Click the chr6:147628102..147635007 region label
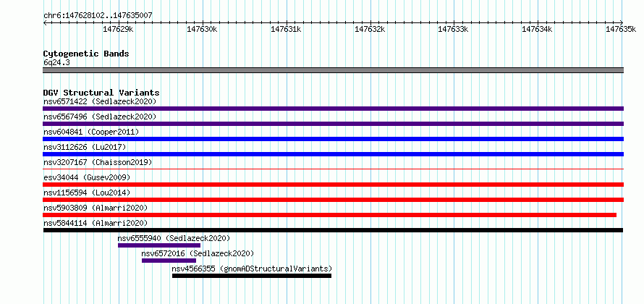 98,16
